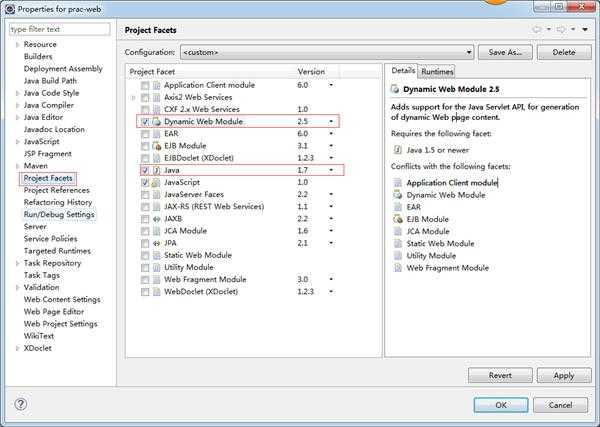Click the JavaScript facet icon
Screen dimensions: 600x427
(x=156, y=183)
